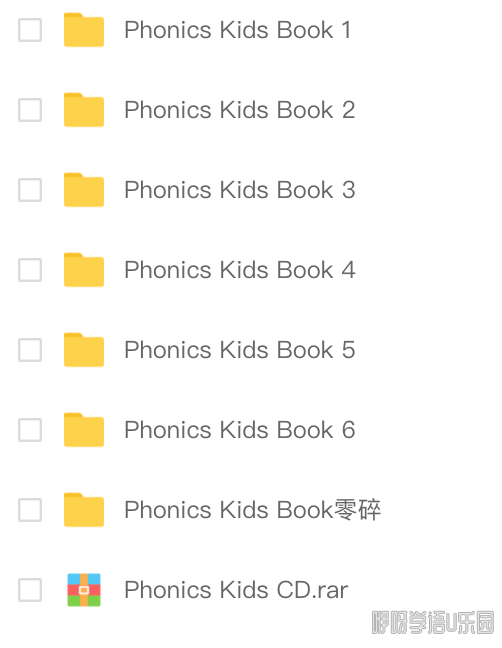502x648 pixels.
Task: Tick the checkbox for Phonics Kids Book 3
Action: tap(30, 190)
